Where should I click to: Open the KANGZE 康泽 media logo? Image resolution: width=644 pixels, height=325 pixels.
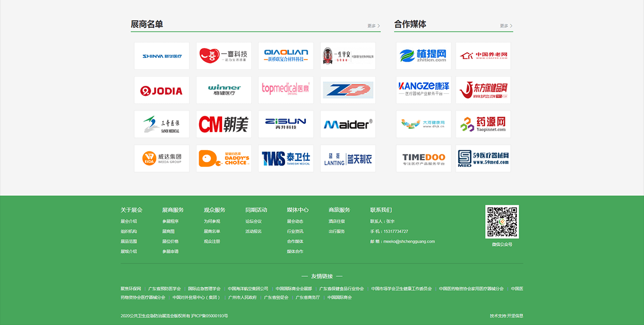point(424,90)
